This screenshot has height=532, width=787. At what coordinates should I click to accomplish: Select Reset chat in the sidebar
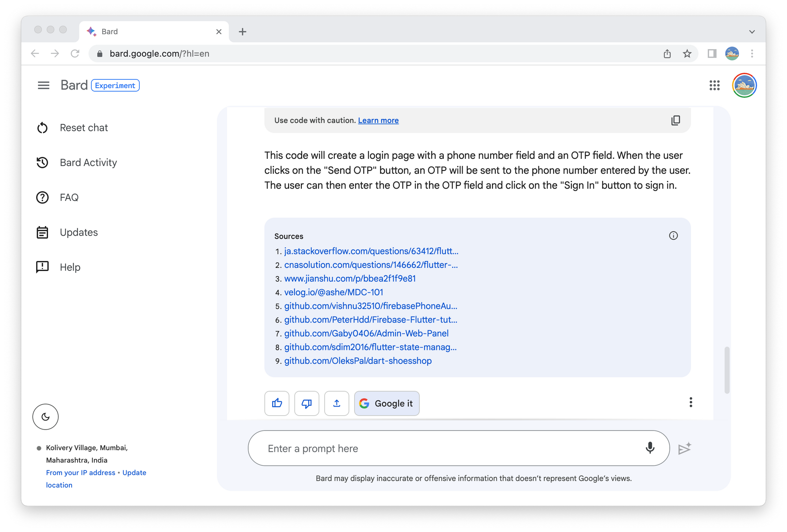(x=83, y=128)
